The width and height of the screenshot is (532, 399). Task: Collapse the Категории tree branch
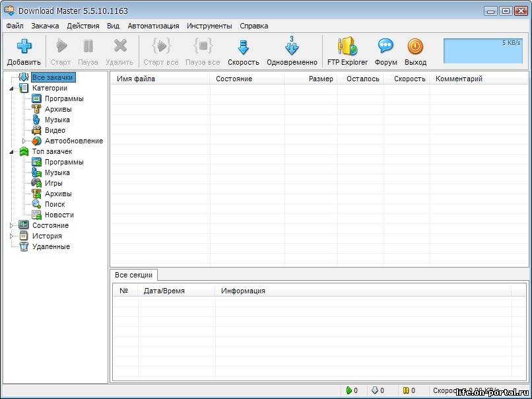(11, 89)
